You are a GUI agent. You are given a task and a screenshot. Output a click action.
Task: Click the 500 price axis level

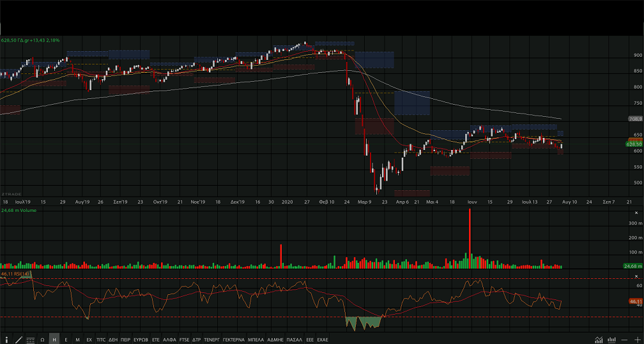click(638, 183)
